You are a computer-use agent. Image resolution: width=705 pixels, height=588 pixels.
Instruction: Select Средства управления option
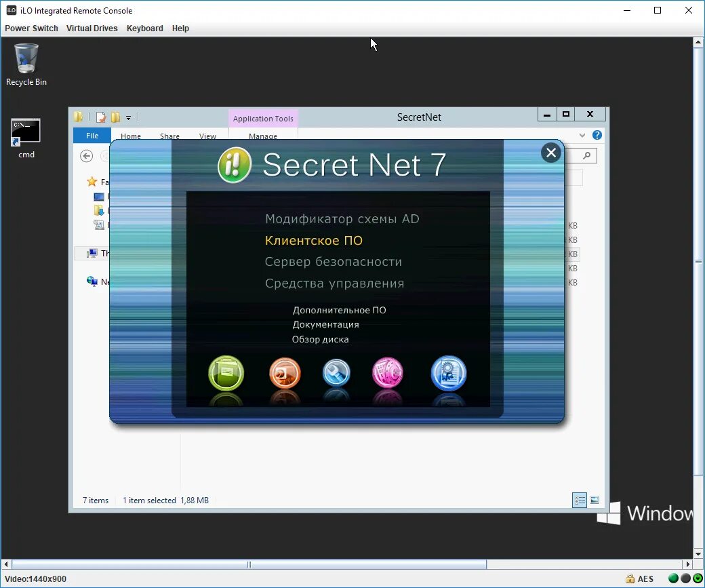[334, 283]
